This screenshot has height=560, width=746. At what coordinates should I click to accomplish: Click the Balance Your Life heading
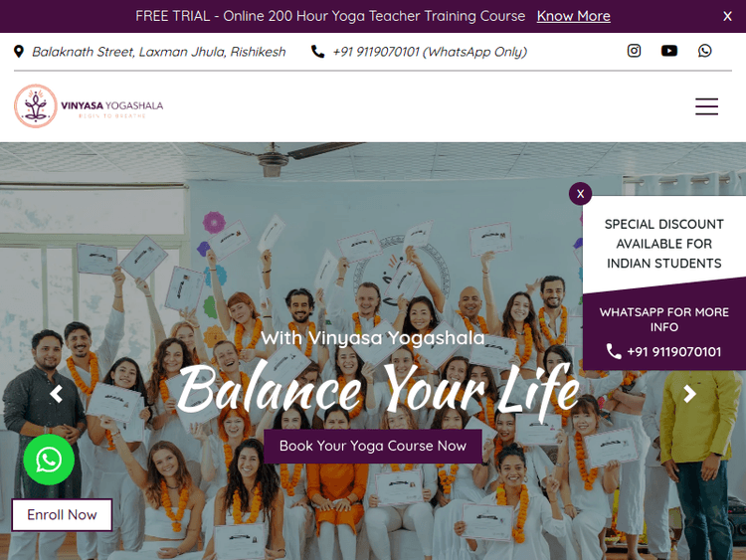pos(378,389)
